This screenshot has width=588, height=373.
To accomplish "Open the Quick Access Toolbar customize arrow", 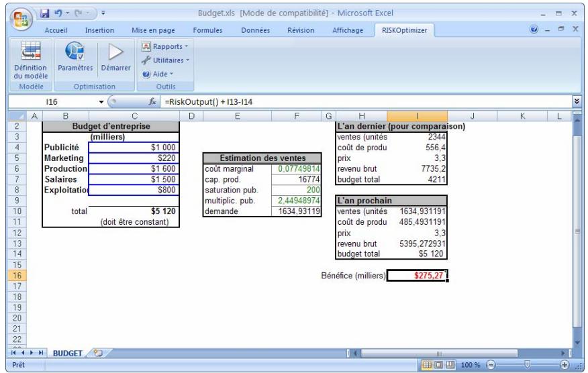I will (x=103, y=13).
